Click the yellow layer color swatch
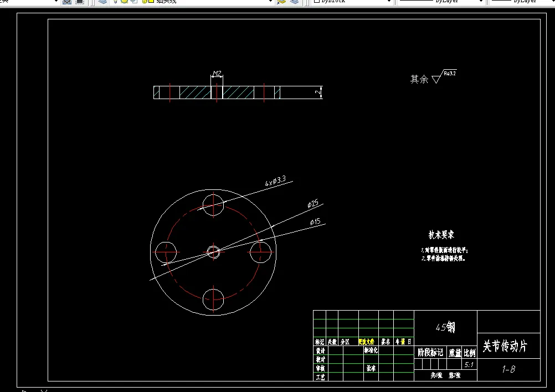Image resolution: width=555 pixels, height=392 pixels. coord(151,2)
